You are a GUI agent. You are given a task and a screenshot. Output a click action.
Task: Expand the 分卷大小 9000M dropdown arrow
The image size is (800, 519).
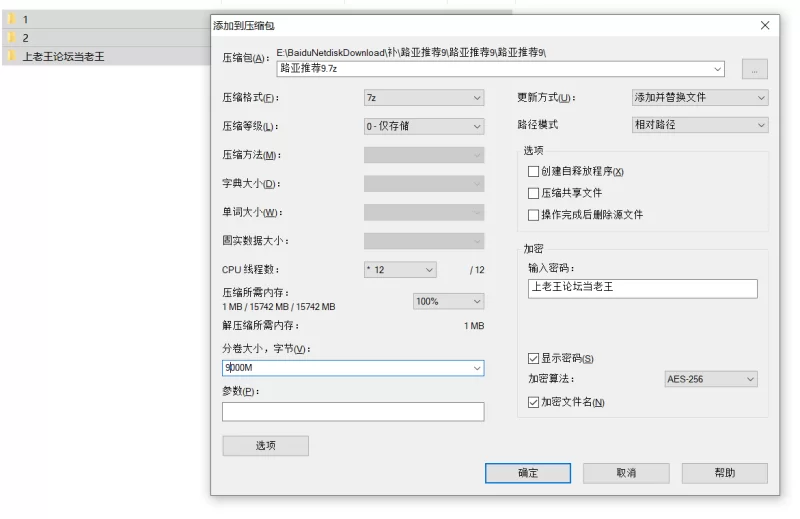477,368
